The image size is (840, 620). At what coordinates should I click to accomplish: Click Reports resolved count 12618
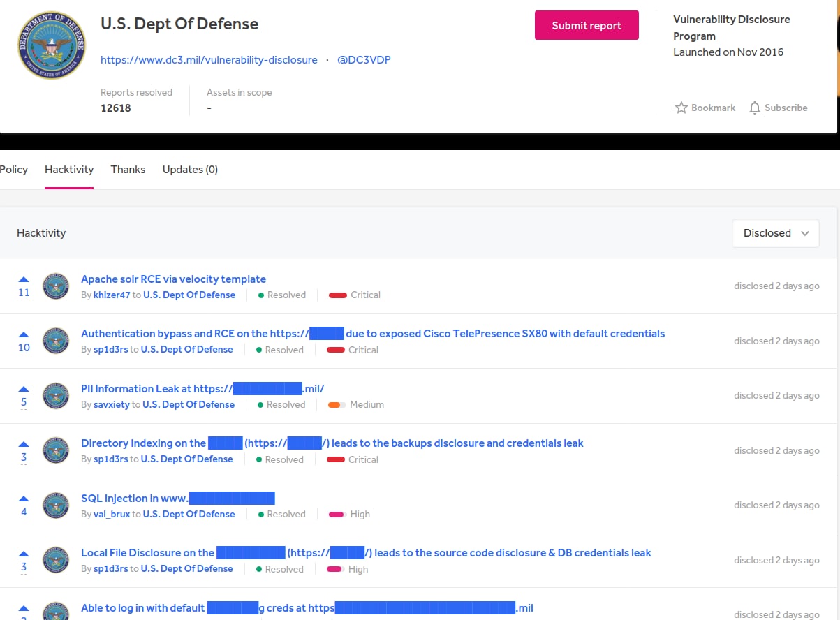(116, 108)
